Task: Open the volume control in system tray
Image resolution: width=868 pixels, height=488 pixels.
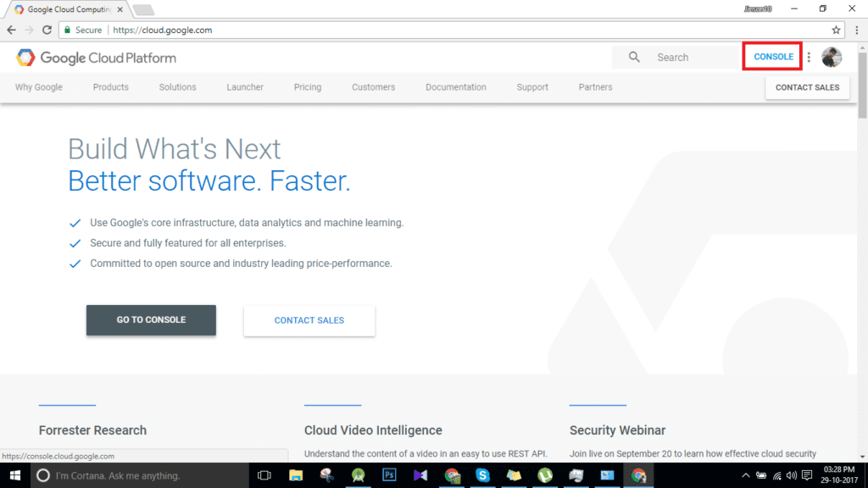Action: click(792, 476)
